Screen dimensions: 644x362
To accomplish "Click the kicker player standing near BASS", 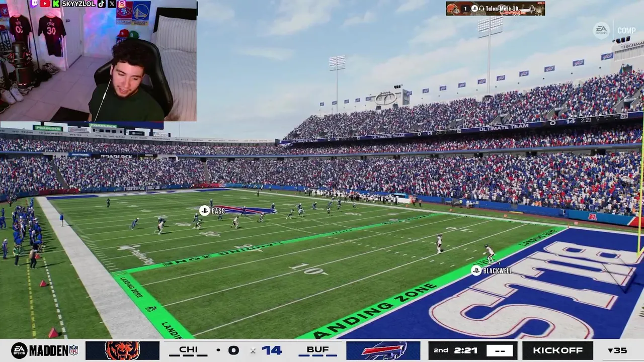I will point(211,203).
